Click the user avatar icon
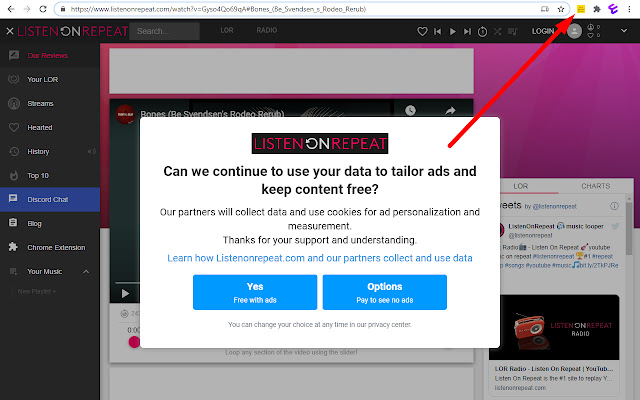 pos(574,31)
